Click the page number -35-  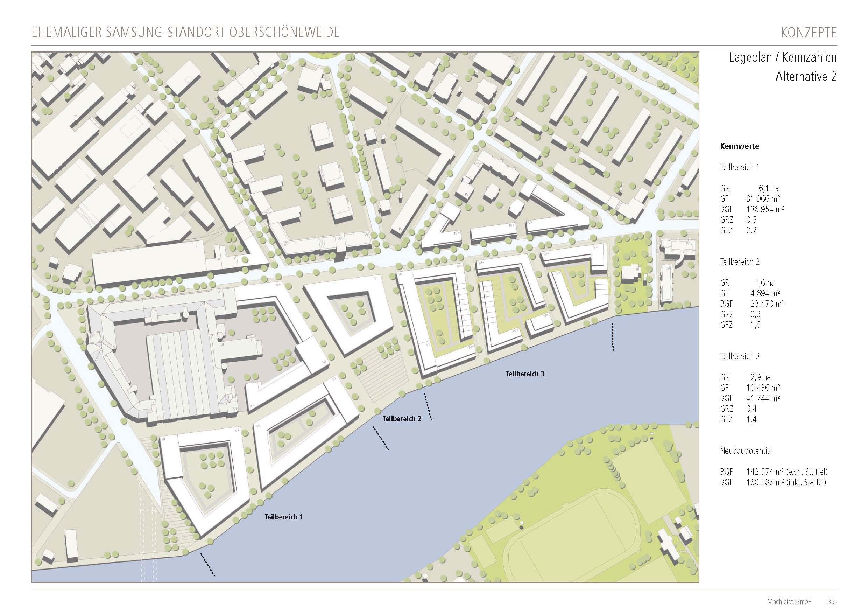click(x=831, y=601)
